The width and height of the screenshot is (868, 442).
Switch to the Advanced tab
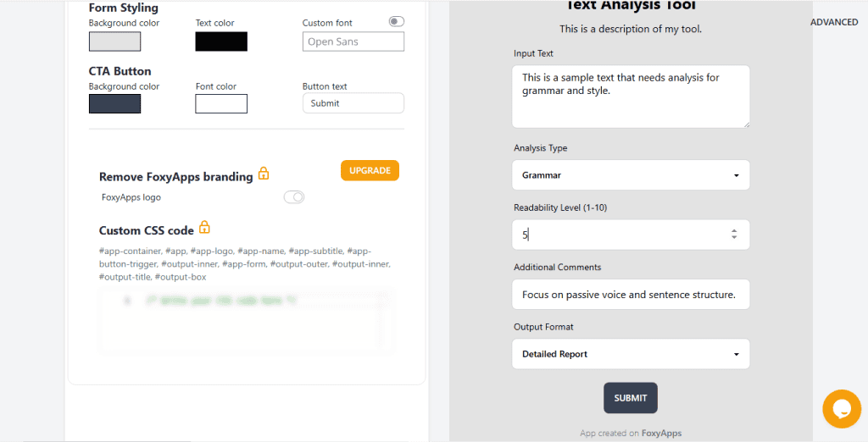834,22
